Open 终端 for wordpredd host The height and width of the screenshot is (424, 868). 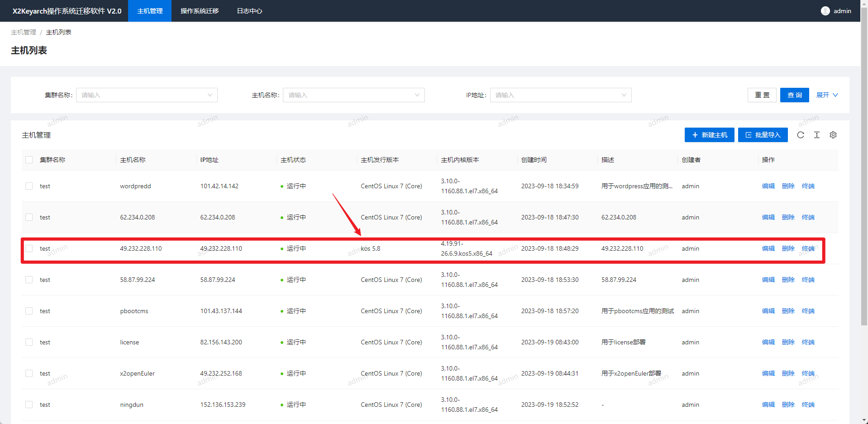[x=808, y=186]
